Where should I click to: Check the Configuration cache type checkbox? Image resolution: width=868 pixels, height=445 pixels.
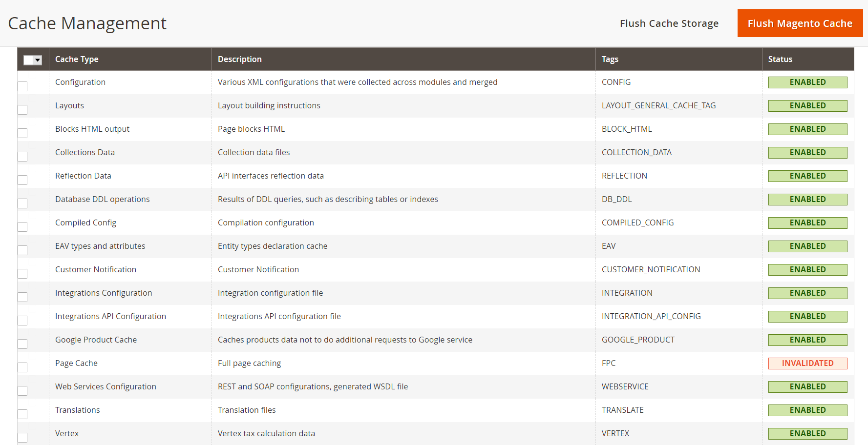click(x=22, y=86)
